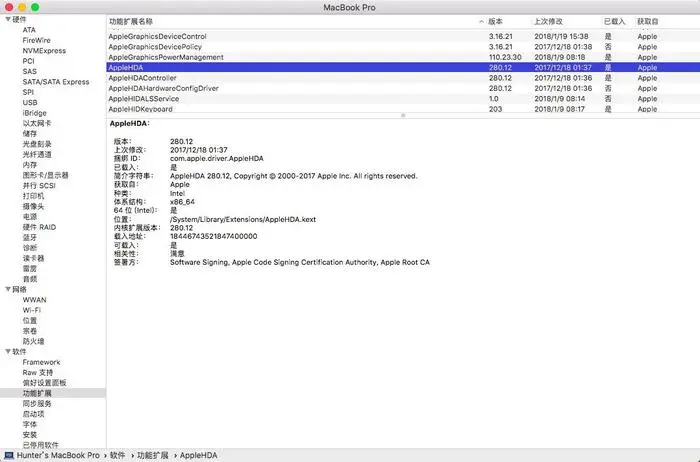
Task: Click the computer icon in the path bar
Action: (x=8, y=455)
